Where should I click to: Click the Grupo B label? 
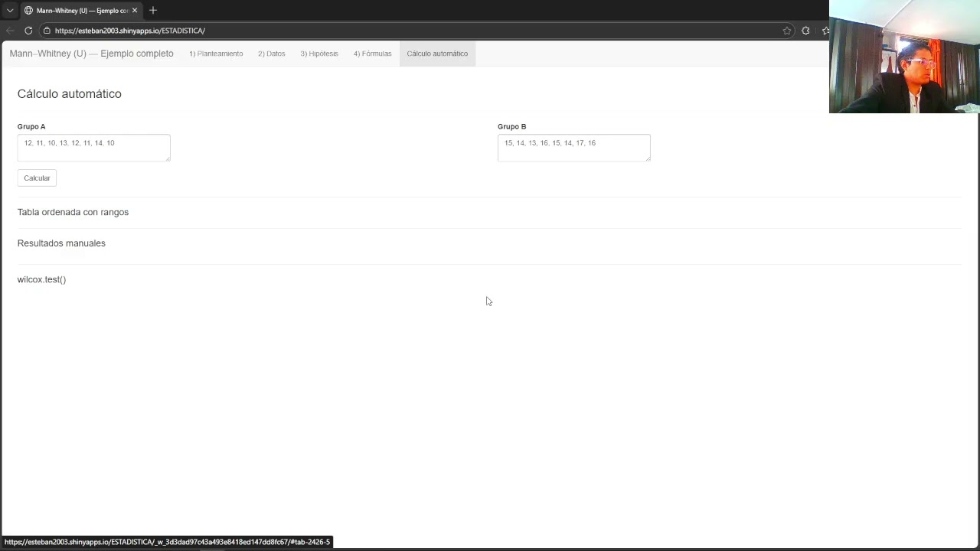[x=511, y=126]
